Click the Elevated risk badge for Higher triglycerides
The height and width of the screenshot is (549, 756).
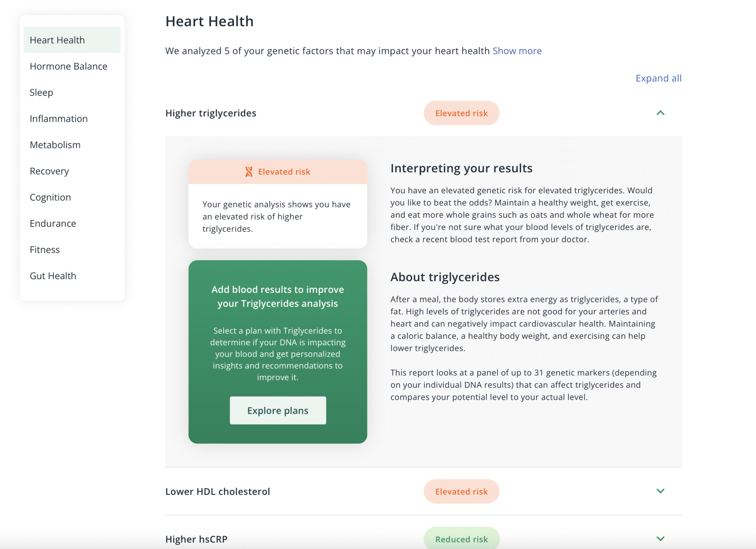click(x=461, y=113)
